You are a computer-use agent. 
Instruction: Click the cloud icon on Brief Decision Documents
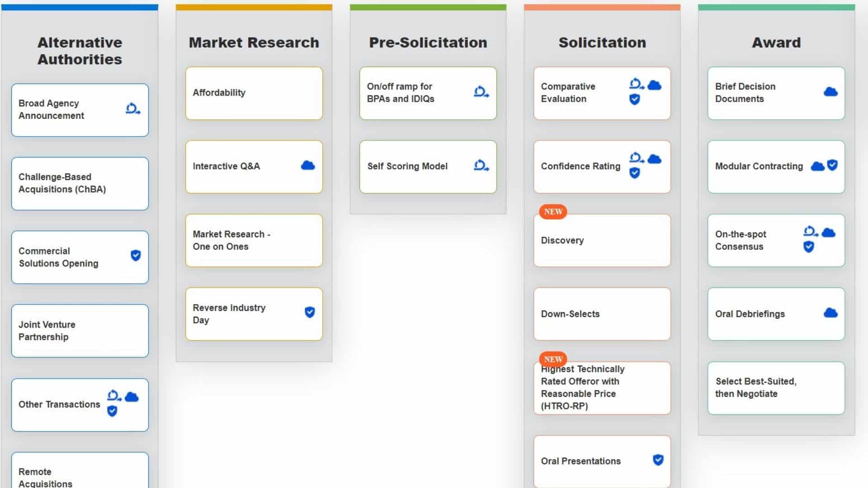[x=830, y=92]
